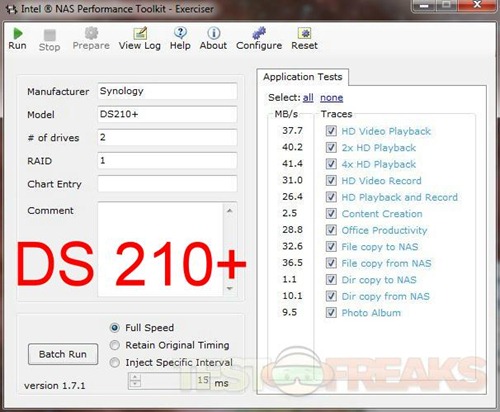Click the Manufacturer field containing Synology
This screenshot has height=412, width=500.
click(167, 91)
